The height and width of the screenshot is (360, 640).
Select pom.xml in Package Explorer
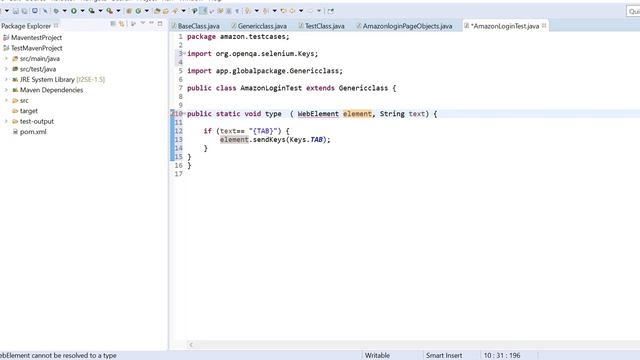[x=33, y=132]
